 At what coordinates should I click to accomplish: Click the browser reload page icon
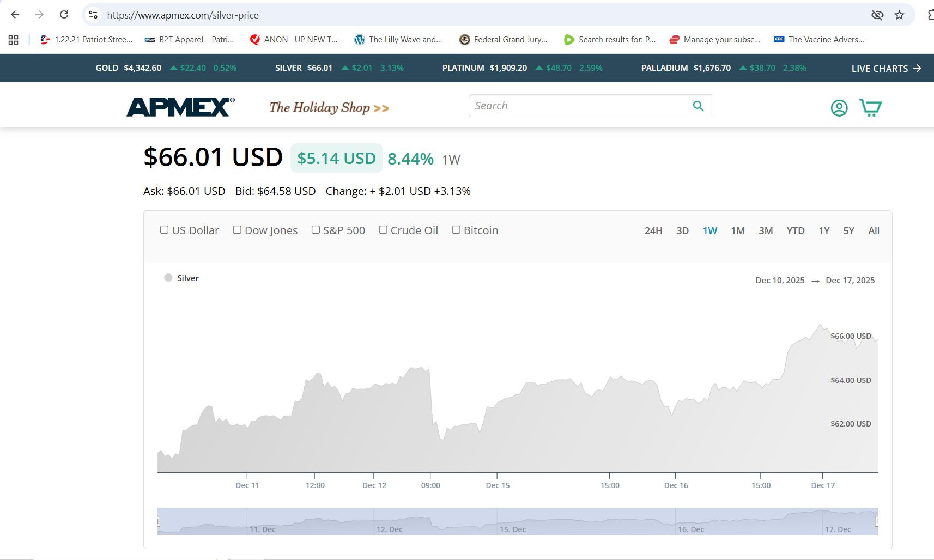(64, 15)
